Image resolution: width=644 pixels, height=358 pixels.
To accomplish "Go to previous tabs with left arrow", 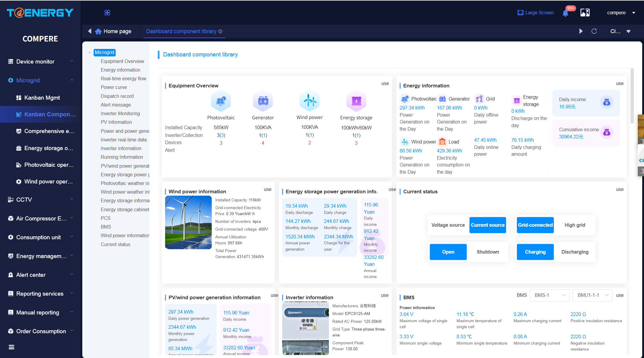I will pyautogui.click(x=89, y=31).
